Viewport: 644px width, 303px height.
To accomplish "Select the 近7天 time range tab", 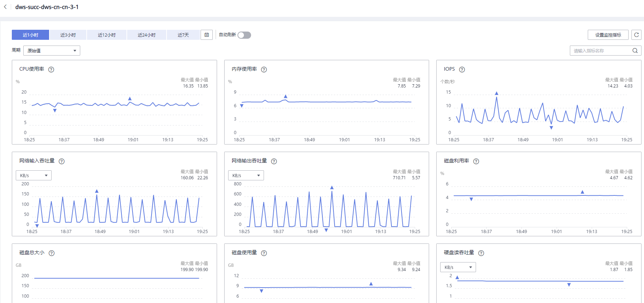I will 183,35.
